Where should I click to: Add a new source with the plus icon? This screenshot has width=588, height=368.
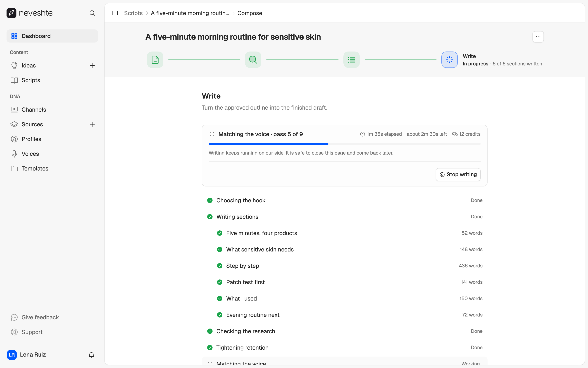(92, 124)
